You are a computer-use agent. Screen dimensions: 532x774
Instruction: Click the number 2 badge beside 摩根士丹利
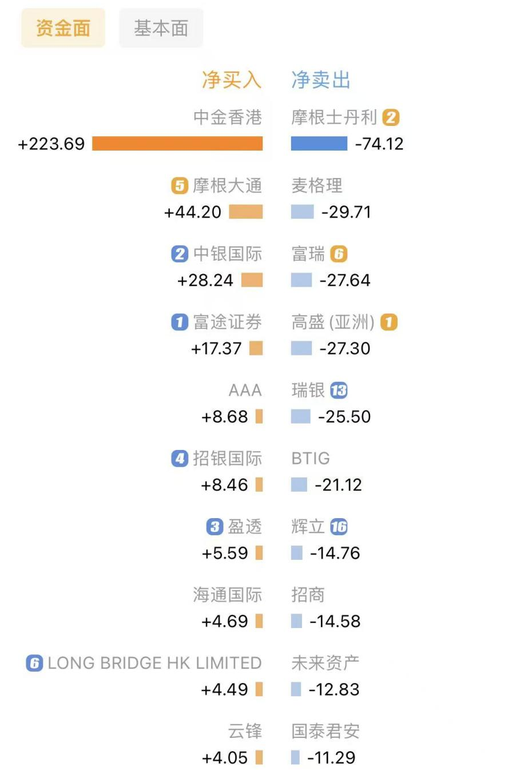click(391, 117)
